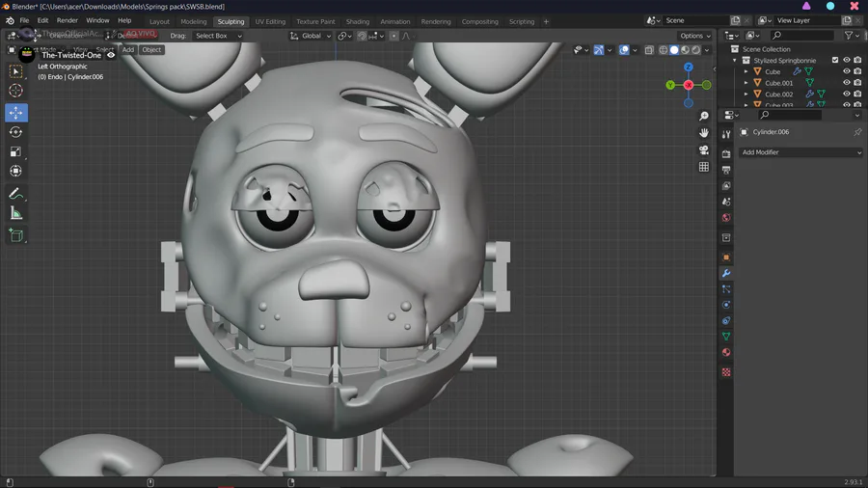
Task: Select the Cursor tool
Action: coord(16,91)
